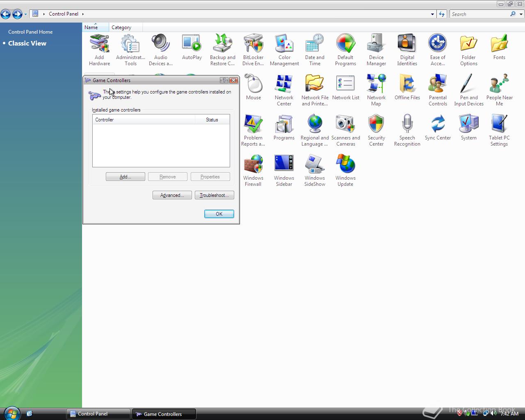Open Windows SideShow icon

click(x=315, y=171)
